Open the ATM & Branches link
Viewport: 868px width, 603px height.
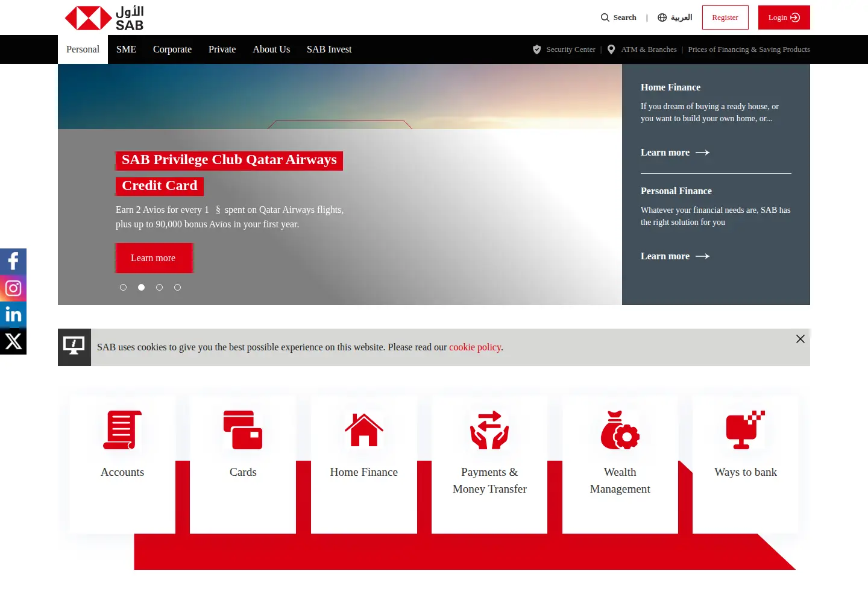tap(649, 49)
